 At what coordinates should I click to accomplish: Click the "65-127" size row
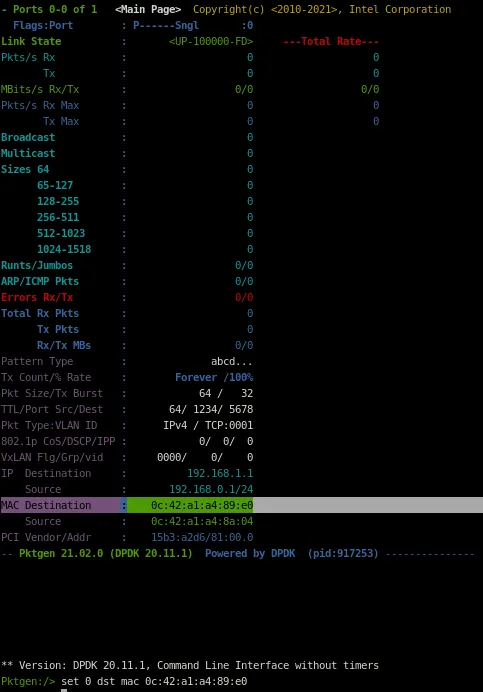(55, 185)
